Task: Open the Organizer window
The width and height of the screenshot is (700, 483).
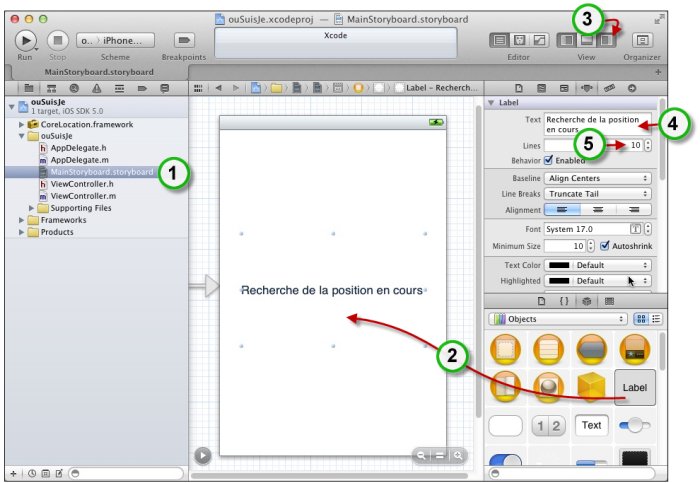Action: click(642, 41)
